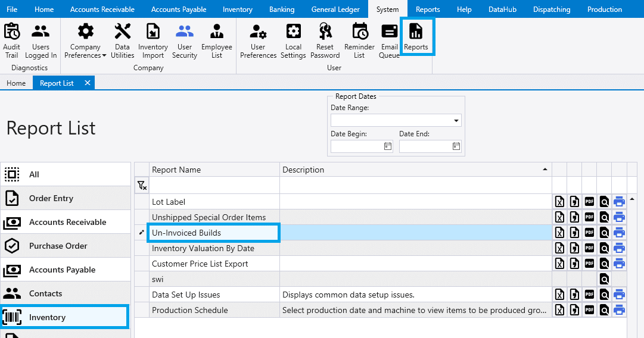Preview Data Set Up Issues report
The height and width of the screenshot is (338, 644).
(604, 295)
